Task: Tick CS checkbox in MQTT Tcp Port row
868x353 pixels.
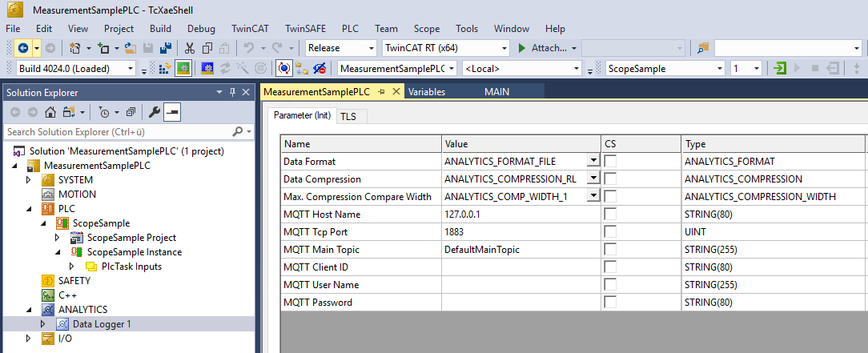Action: 610,232
